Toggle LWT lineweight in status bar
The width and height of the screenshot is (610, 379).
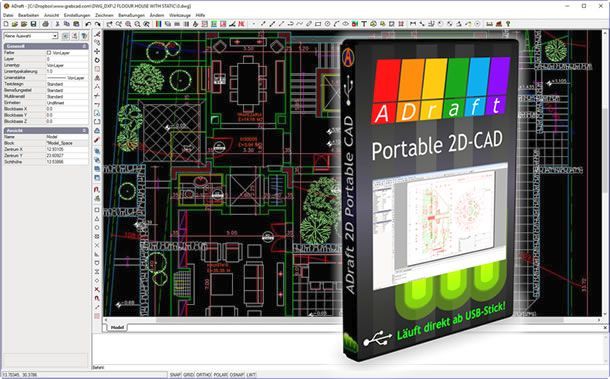(251, 375)
